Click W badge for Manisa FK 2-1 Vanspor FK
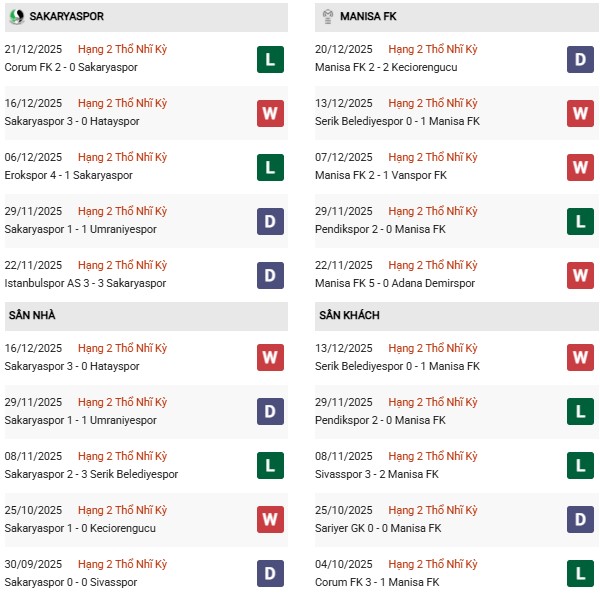This screenshot has height=594, width=600. tap(580, 167)
